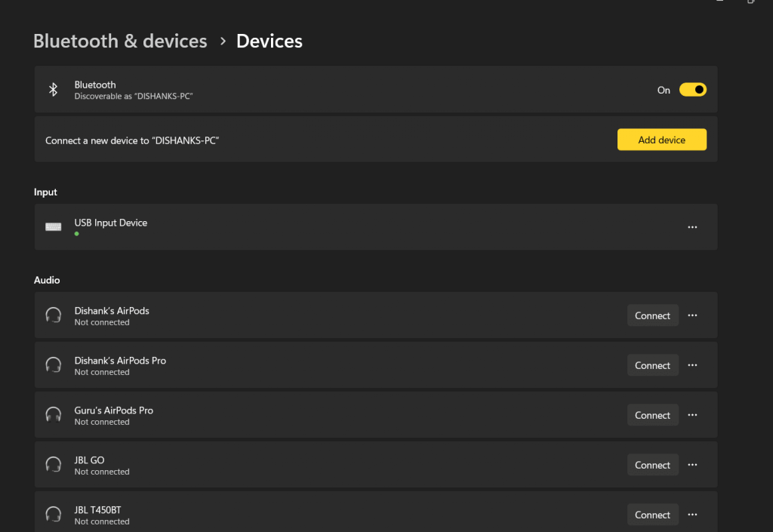Open more options for Guru's AirPods Pro
The height and width of the screenshot is (532, 773).
click(x=692, y=415)
